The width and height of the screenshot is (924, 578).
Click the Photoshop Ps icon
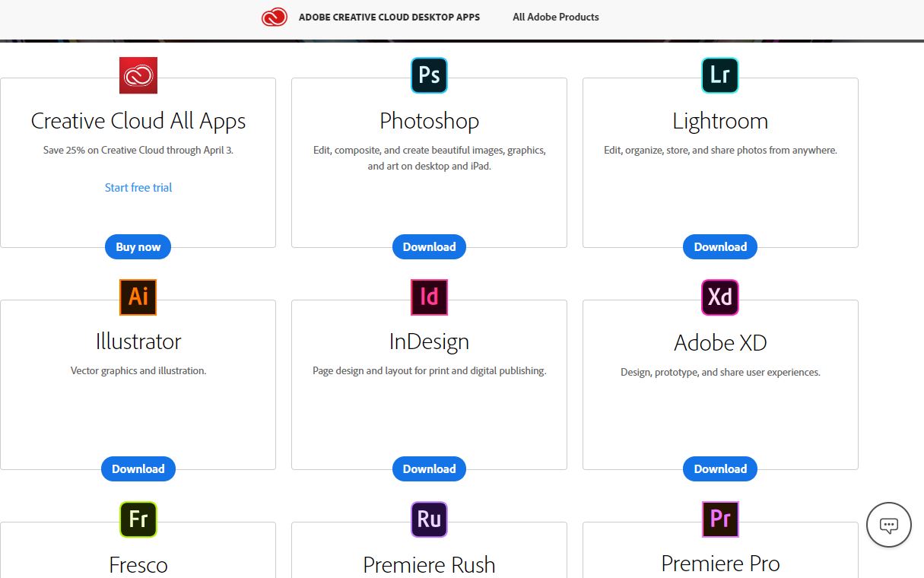pos(429,75)
